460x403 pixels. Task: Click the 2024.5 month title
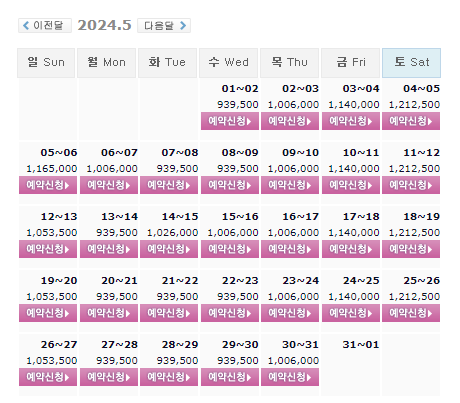tap(104, 25)
